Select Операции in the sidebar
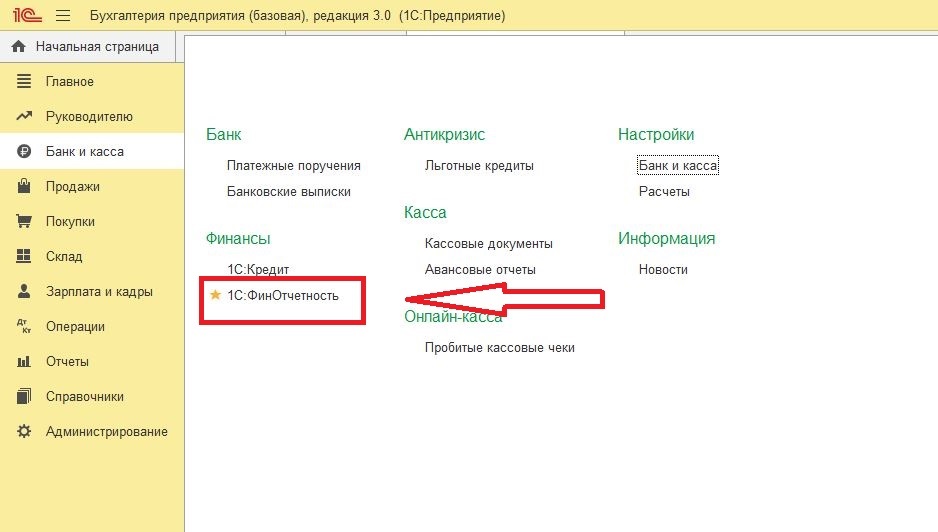 (75, 326)
